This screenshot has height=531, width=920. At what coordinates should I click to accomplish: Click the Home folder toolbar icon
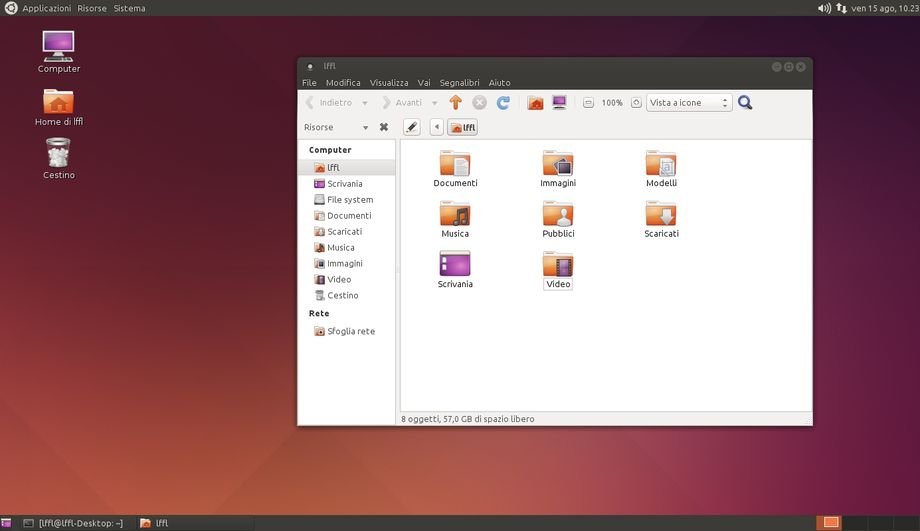[535, 103]
